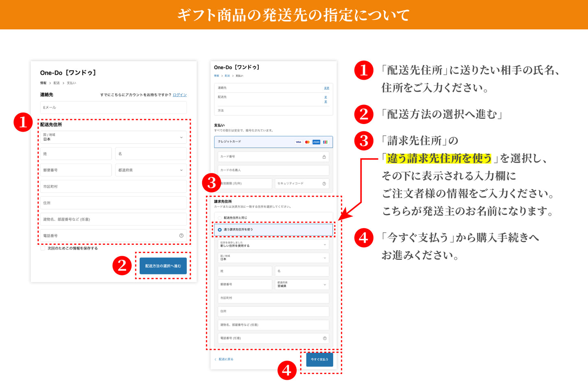Select 違う請求先住所を使う radio option
Screen dimensions: 588x392
click(220, 230)
